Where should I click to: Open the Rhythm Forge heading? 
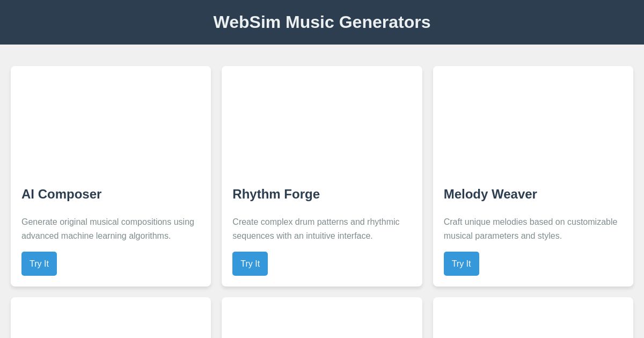[276, 194]
